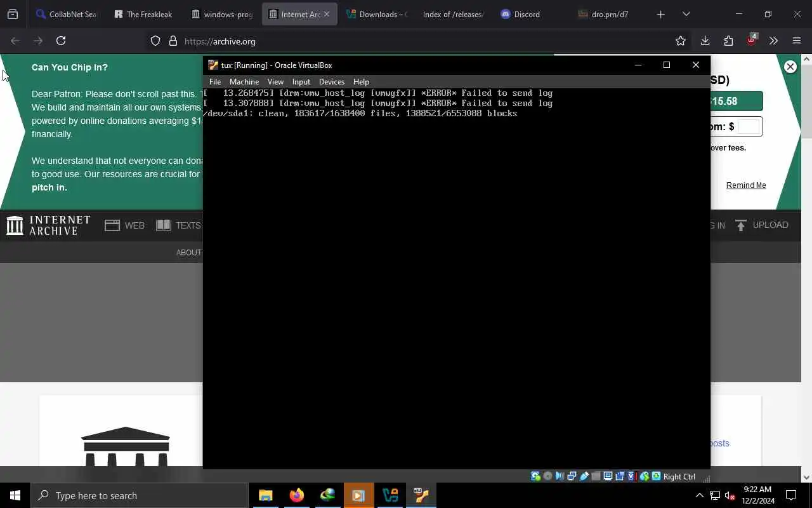Screen dimensions: 812x508
Task: Open File Explorer from the taskbar
Action: click(x=266, y=495)
